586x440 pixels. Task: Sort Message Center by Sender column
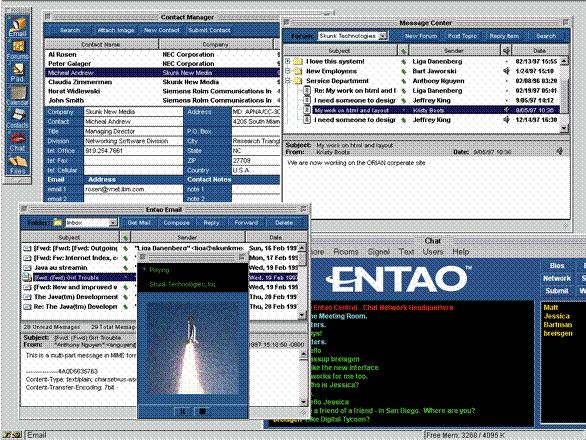454,50
